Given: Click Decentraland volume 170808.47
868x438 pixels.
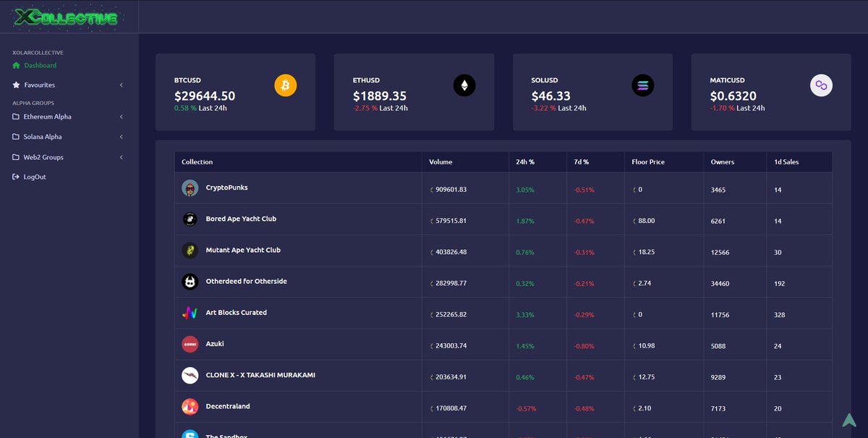Looking at the screenshot, I should coord(451,408).
